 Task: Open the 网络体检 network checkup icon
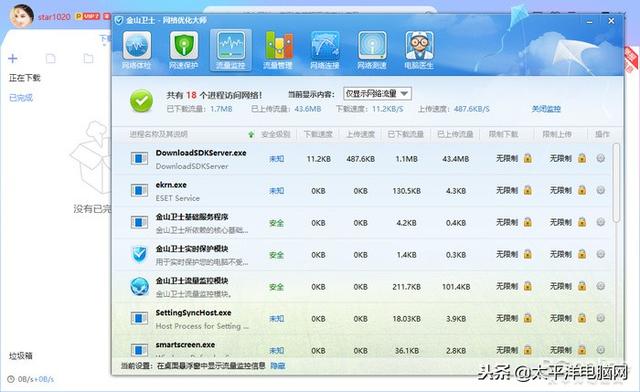(x=137, y=50)
